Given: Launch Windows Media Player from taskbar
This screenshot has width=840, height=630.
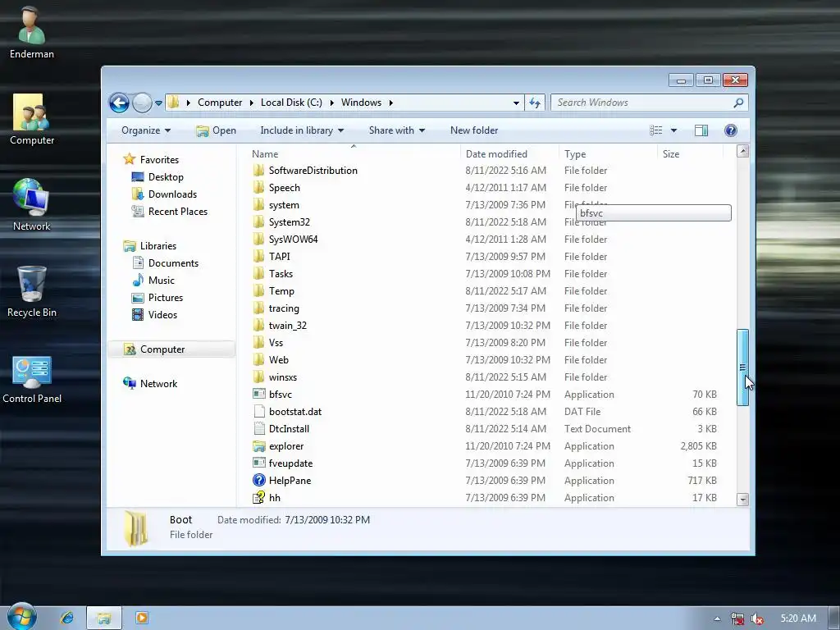Looking at the screenshot, I should pos(141,618).
